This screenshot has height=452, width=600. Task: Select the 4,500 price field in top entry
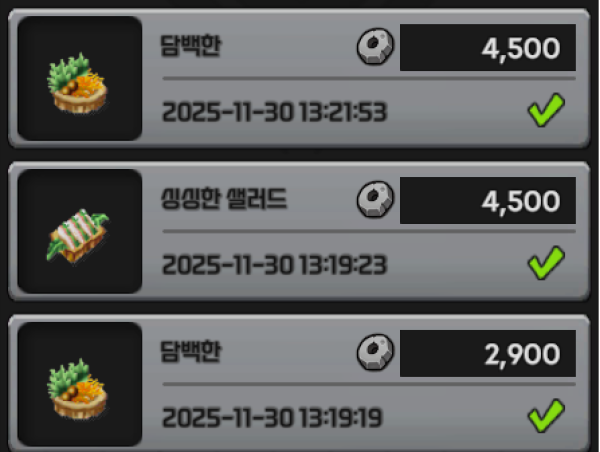click(x=488, y=47)
